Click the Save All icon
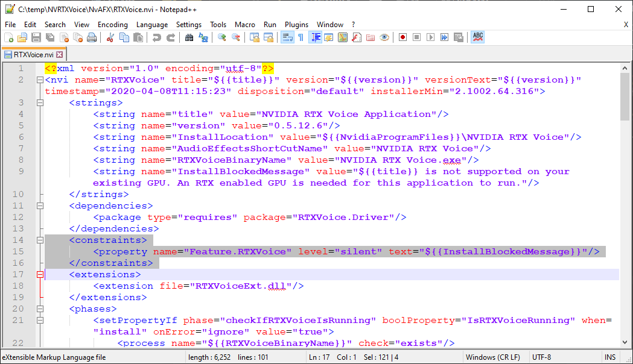This screenshot has height=364, width=633. tap(50, 37)
